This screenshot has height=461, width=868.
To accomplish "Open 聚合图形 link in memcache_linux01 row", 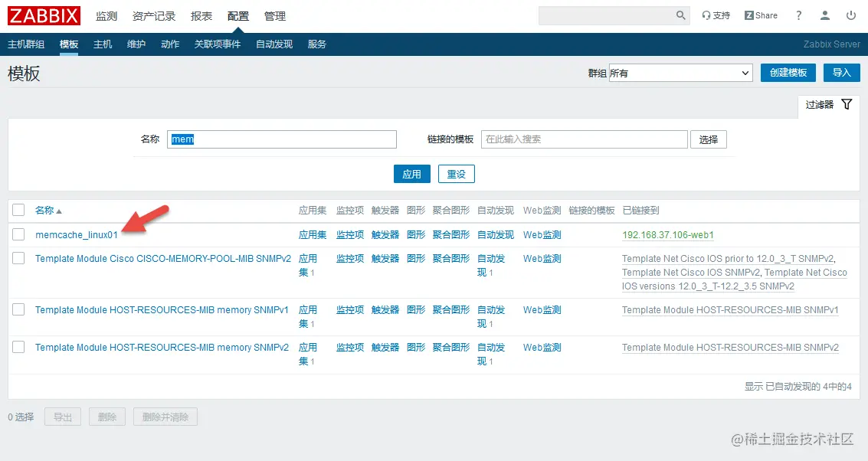I will click(x=450, y=234).
